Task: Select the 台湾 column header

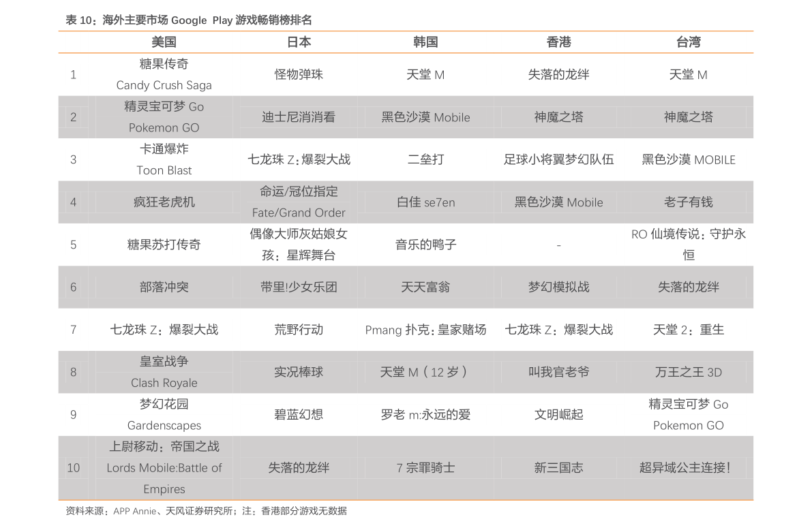Action: 688,42
